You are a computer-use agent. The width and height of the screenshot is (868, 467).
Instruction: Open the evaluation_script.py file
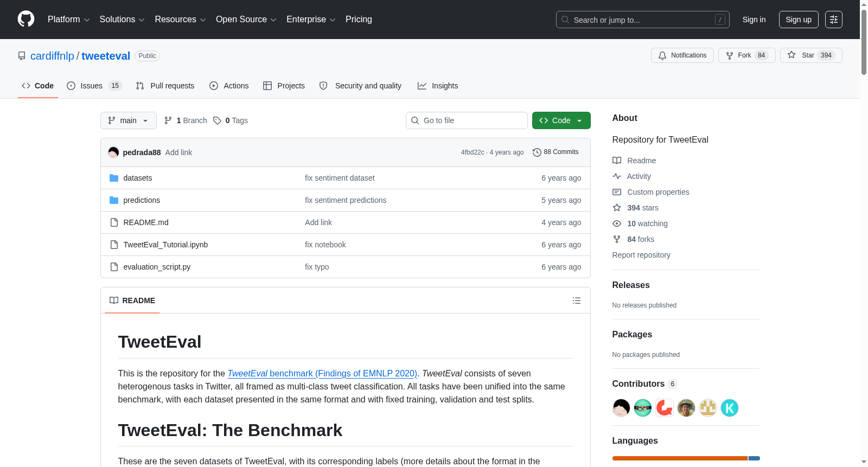pos(157,267)
